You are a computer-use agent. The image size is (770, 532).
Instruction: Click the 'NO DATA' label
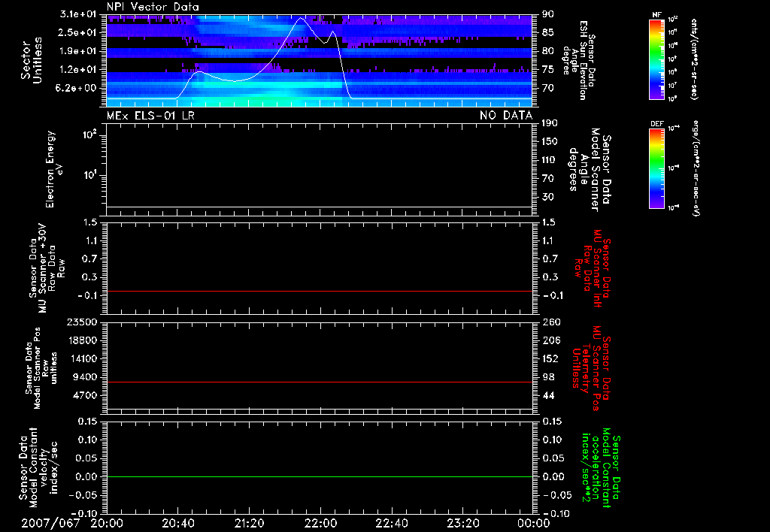[506, 115]
